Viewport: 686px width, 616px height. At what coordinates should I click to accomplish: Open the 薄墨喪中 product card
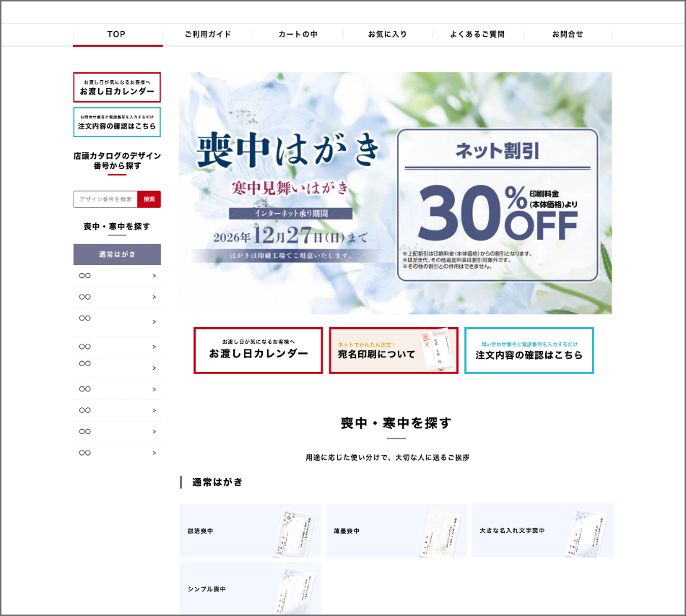[396, 531]
